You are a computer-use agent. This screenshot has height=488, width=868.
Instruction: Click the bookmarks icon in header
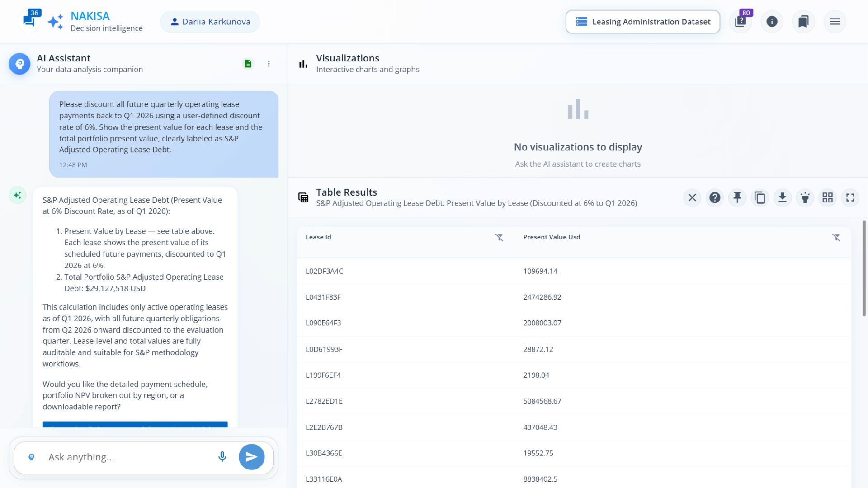click(803, 21)
